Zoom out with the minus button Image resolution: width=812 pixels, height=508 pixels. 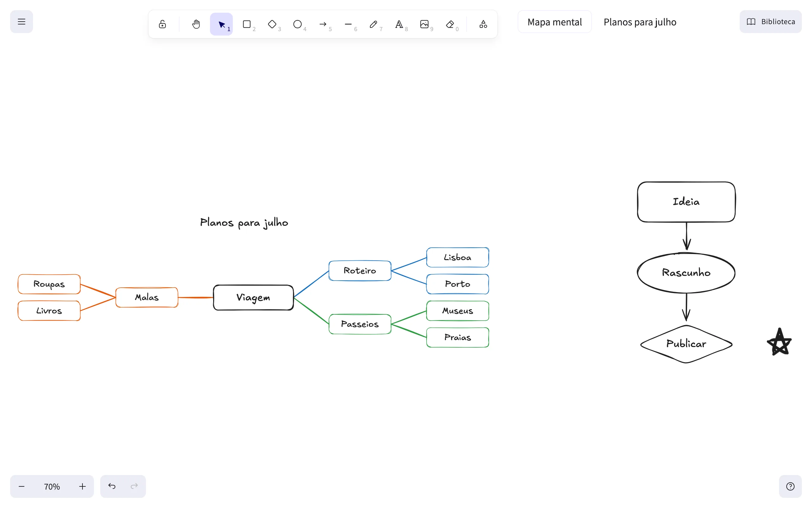click(x=22, y=486)
